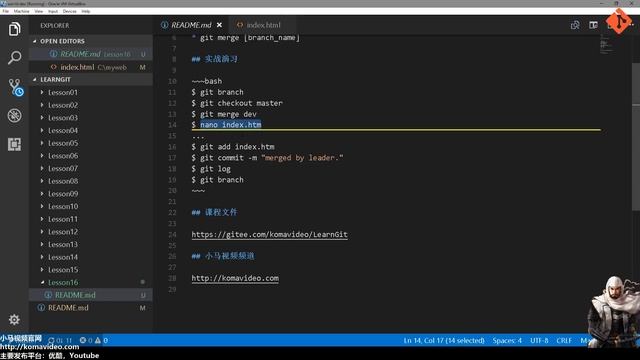
Task: Open the Explorer files icon in activity bar
Action: (x=14, y=29)
